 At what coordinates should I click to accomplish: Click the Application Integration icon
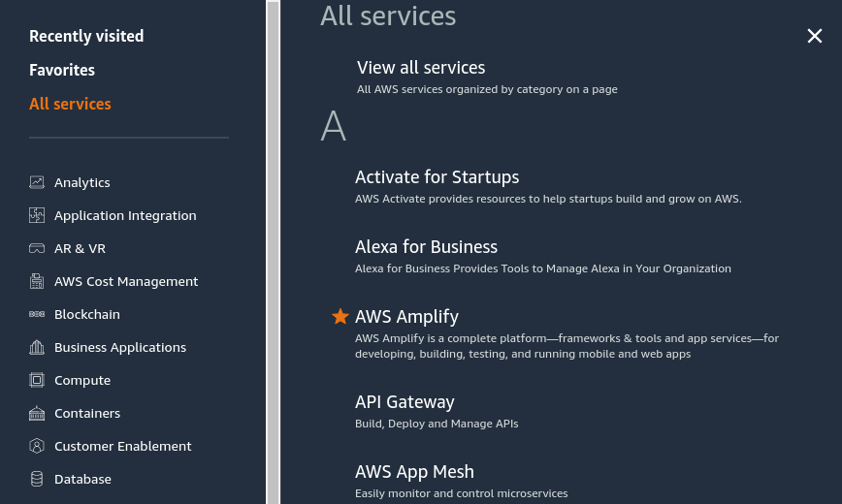pyautogui.click(x=37, y=215)
